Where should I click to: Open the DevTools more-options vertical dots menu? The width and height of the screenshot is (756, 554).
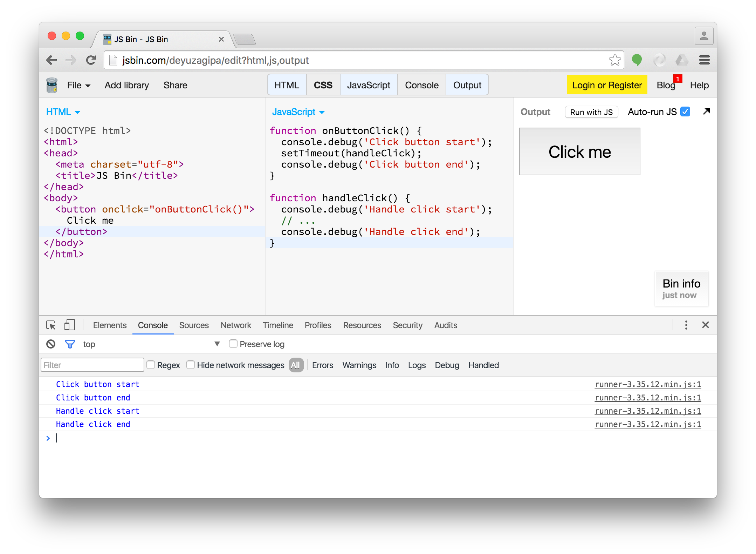tap(686, 325)
